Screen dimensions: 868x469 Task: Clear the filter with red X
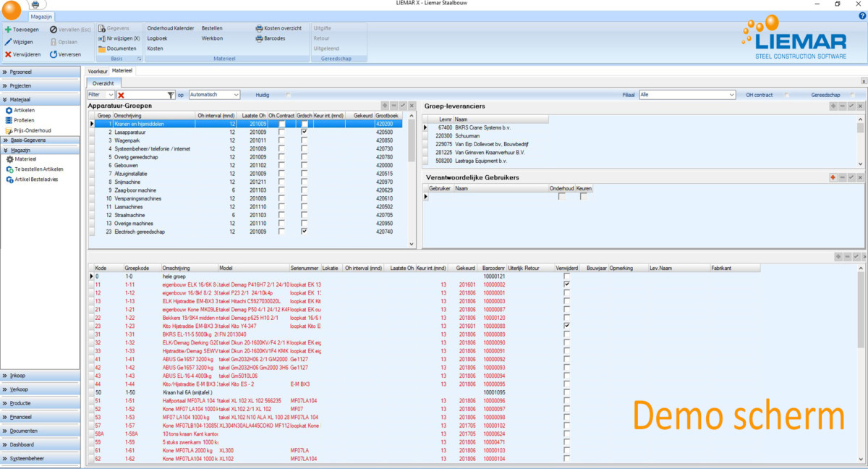tap(122, 95)
